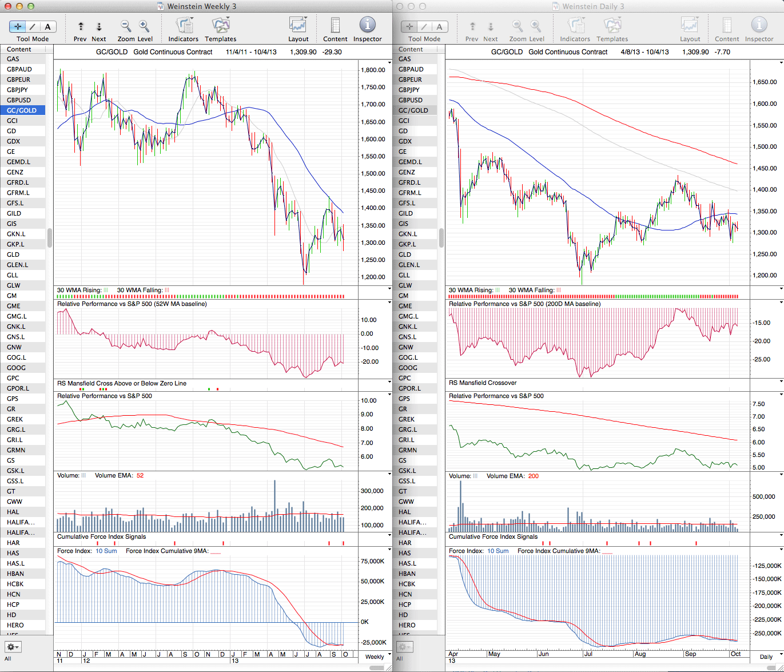Open the gear action menu in Weekly window
This screenshot has height=672, width=784.
[x=13, y=647]
